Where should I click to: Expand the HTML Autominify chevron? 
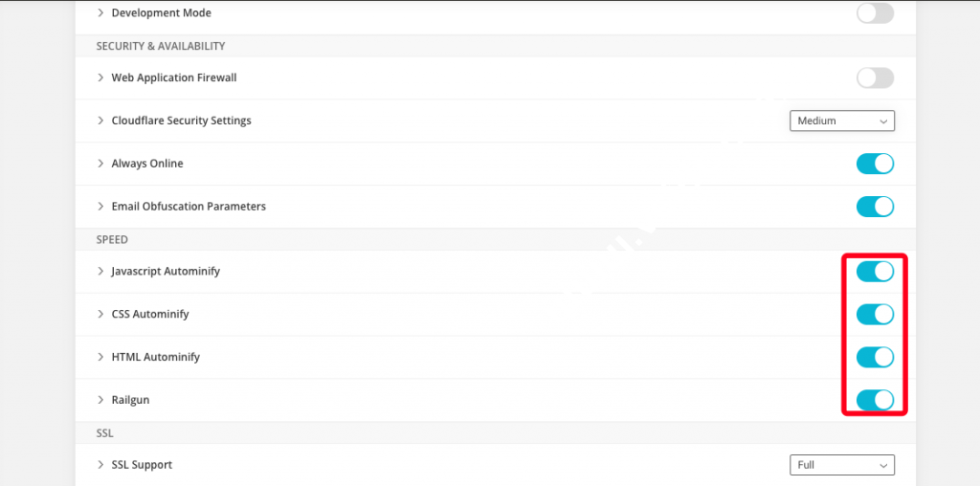[100, 357]
